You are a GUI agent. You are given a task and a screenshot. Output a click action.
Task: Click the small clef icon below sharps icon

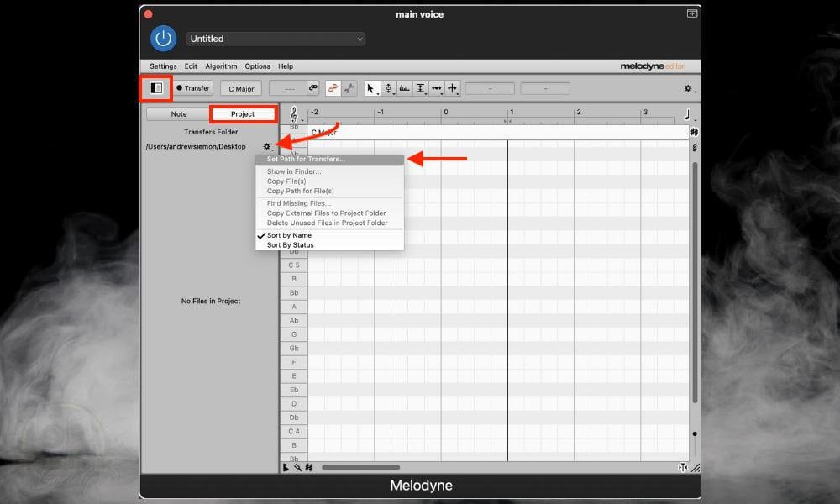point(695,147)
